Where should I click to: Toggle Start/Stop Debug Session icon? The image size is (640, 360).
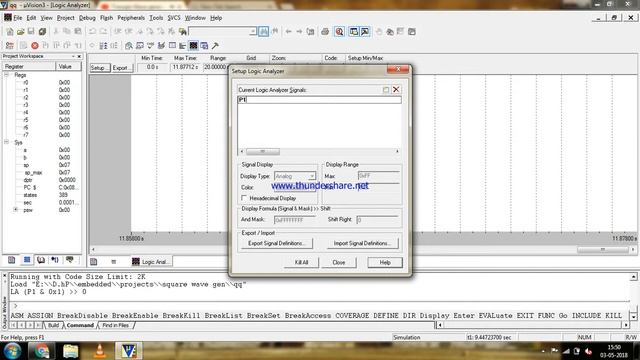pos(339,31)
